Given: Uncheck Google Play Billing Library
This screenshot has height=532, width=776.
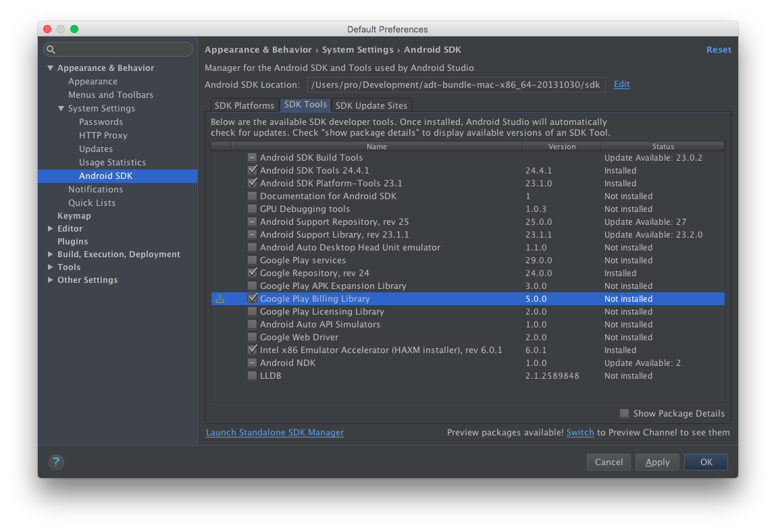Looking at the screenshot, I should pos(253,298).
